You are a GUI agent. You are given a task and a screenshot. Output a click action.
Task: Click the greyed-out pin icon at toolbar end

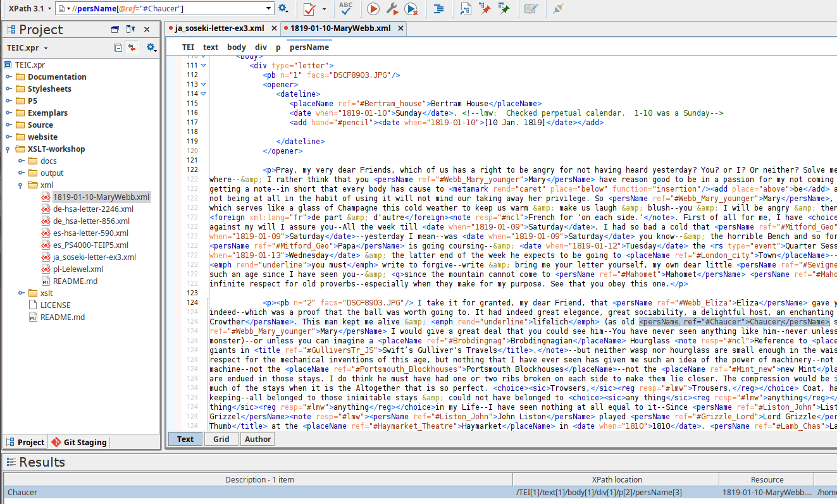pyautogui.click(x=557, y=9)
